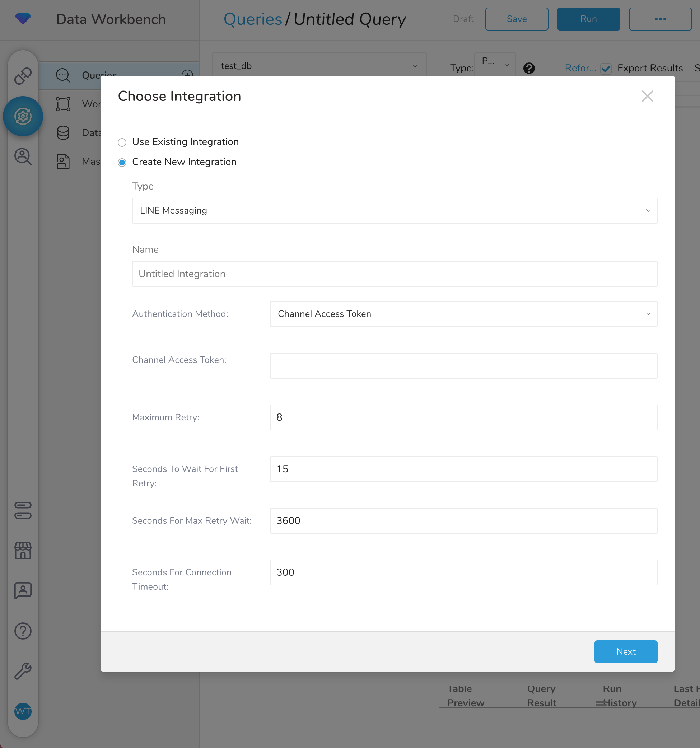Click black help icon beside Type selector

(x=529, y=68)
